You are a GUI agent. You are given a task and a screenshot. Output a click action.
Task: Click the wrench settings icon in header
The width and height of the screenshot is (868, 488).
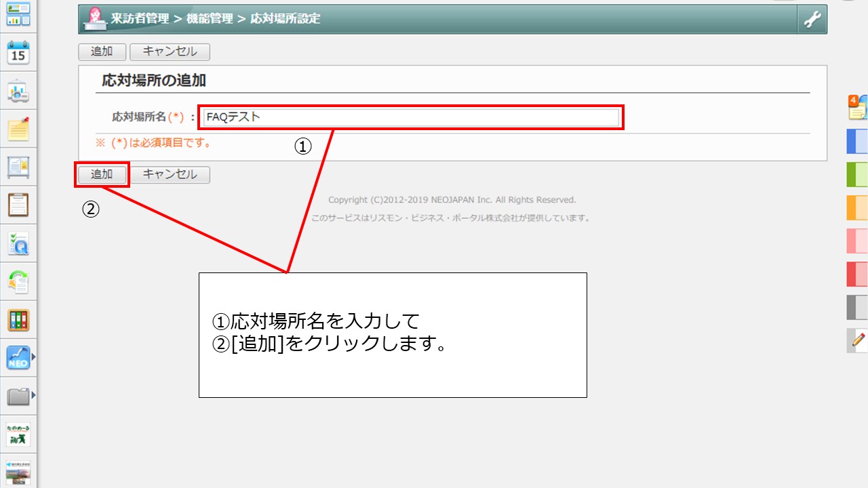click(x=812, y=20)
